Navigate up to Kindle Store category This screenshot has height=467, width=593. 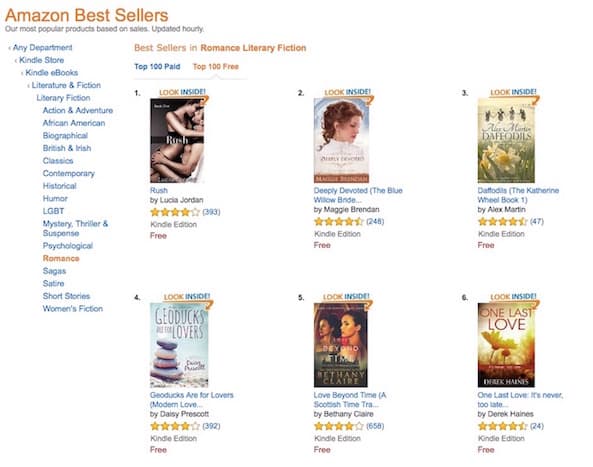tap(41, 60)
